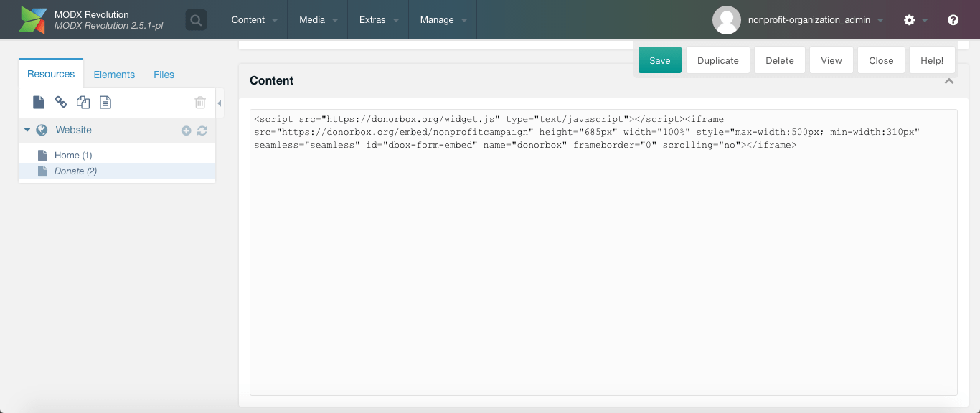Click the New Weblink chain icon
The image size is (980, 413).
(x=61, y=103)
